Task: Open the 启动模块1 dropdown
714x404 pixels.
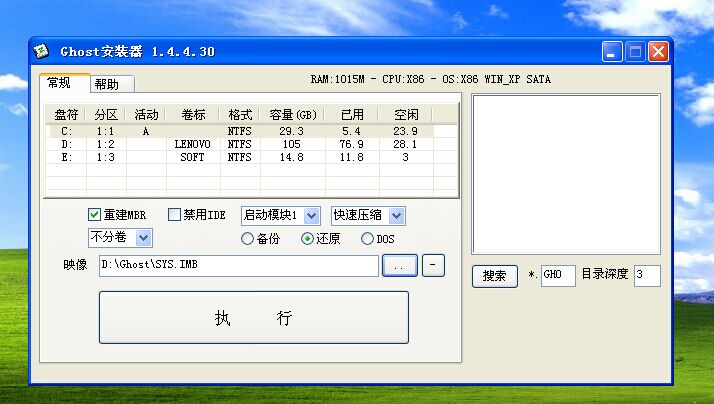Action: pyautogui.click(x=311, y=215)
